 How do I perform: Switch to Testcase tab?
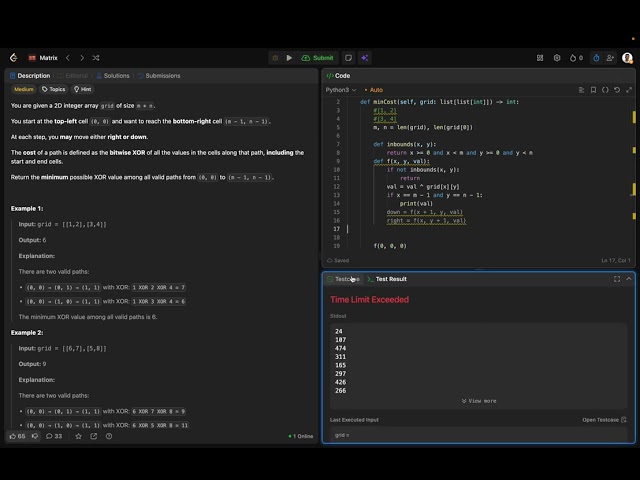pyautogui.click(x=343, y=279)
